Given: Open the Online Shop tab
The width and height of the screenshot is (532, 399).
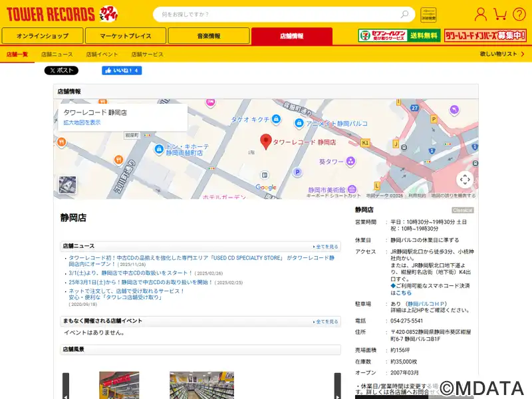Looking at the screenshot, I should (x=43, y=36).
